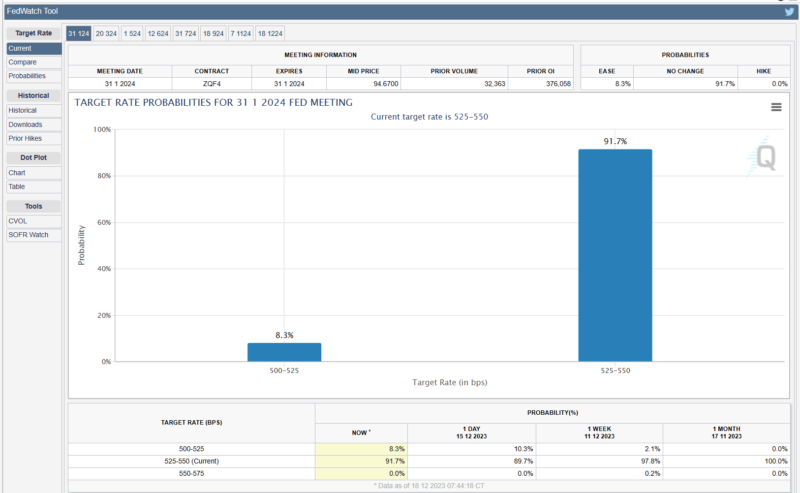Select the 12 624 meeting tab
Image resolution: width=800 pixels, height=493 pixels.
click(x=158, y=33)
